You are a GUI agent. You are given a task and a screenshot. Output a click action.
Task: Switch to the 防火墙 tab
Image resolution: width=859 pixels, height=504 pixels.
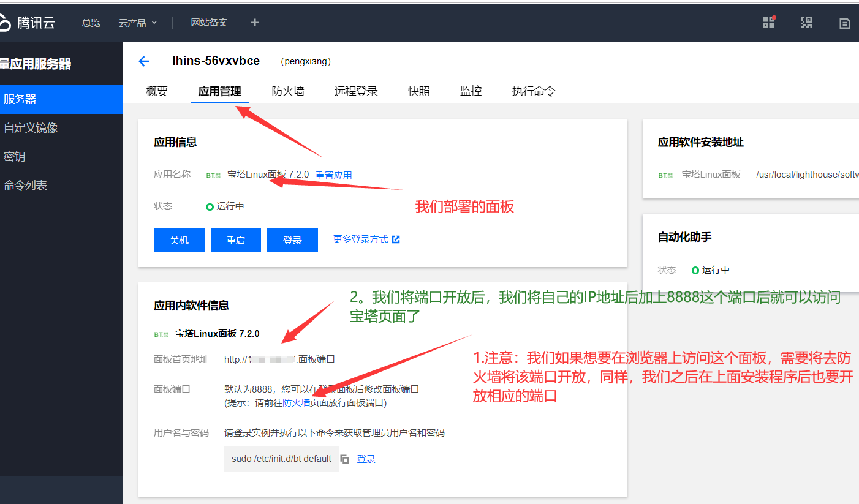click(288, 91)
